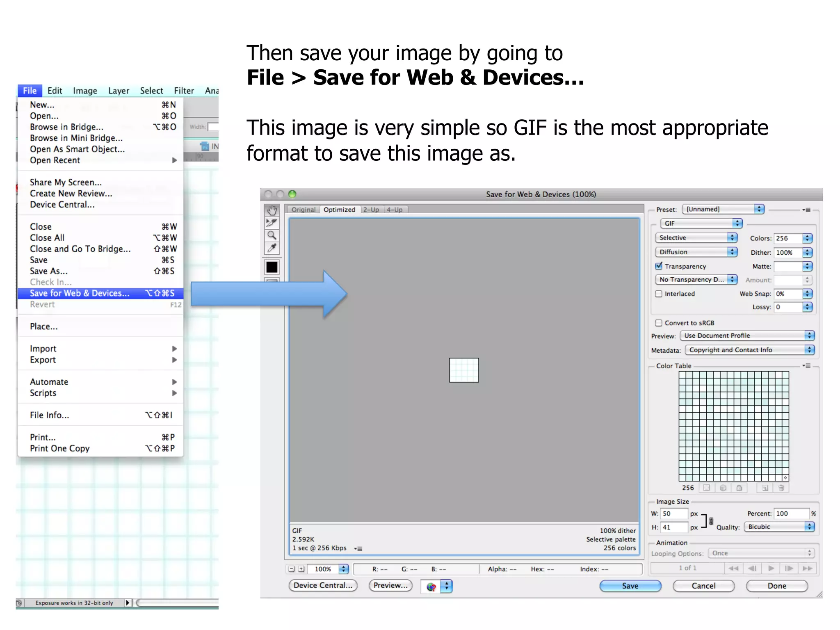Click the Device Central... button
840x630 pixels.
pos(323,585)
